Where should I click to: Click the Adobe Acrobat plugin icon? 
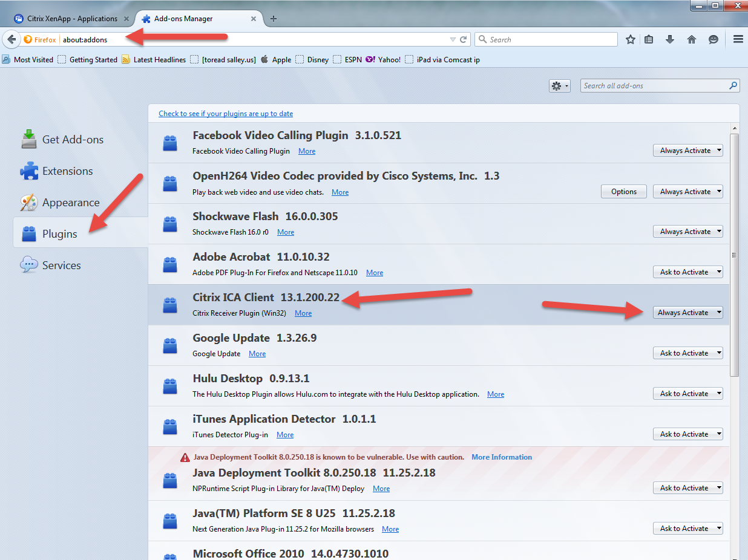[x=170, y=265]
